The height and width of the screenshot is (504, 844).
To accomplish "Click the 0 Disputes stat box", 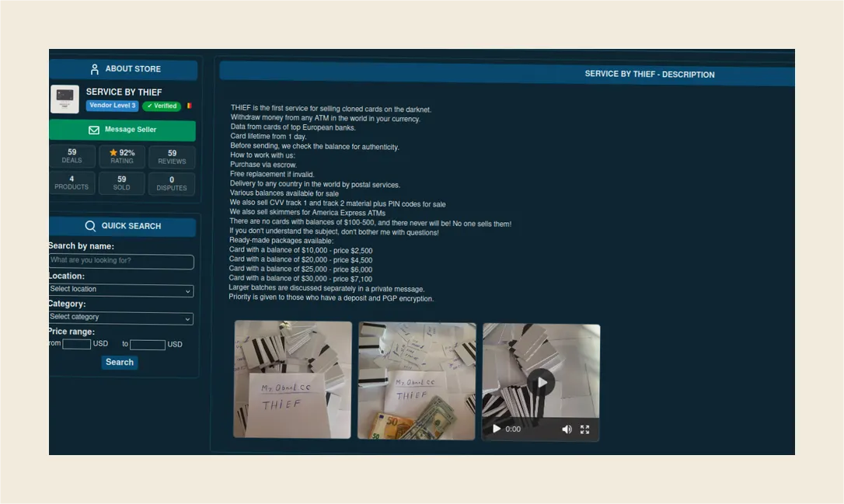I will pos(172,184).
